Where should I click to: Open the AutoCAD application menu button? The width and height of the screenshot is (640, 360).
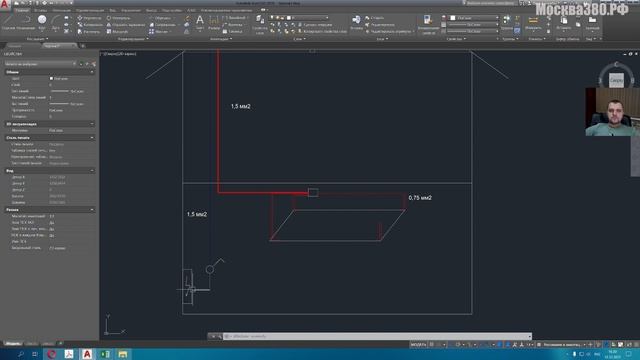pyautogui.click(x=5, y=5)
